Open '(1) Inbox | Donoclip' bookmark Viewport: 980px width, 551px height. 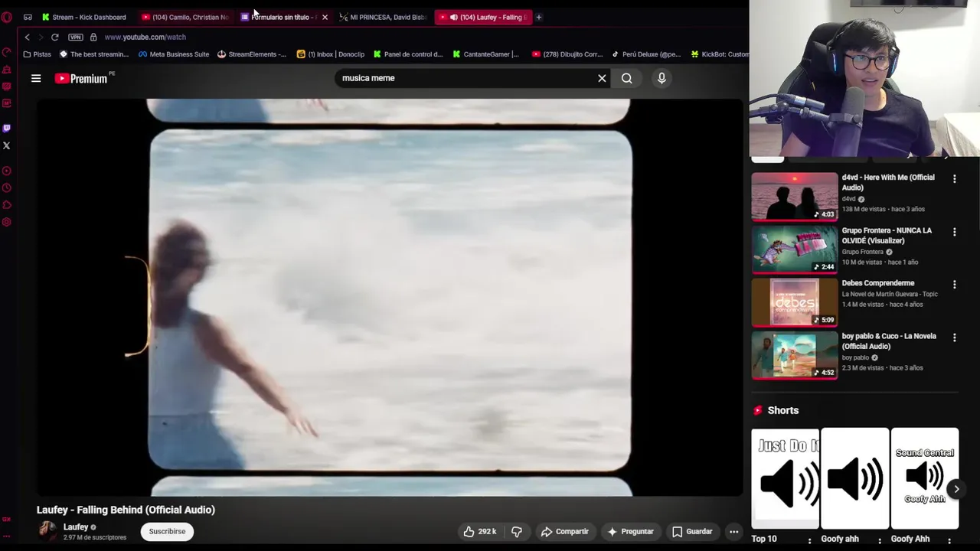[x=331, y=54]
